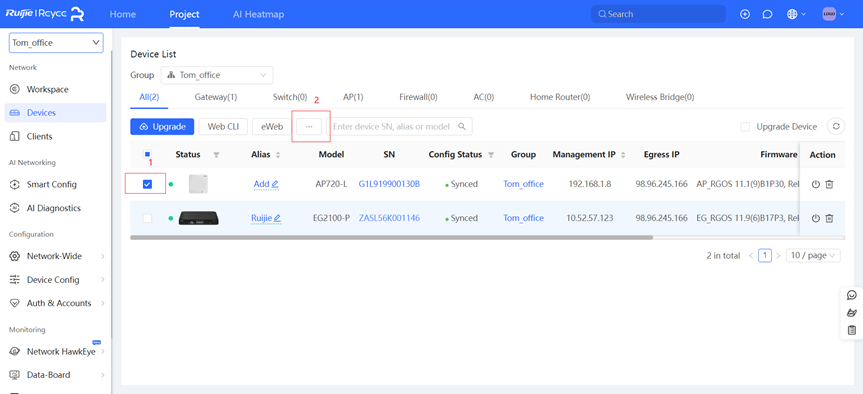
Task: Select page 1 in pagination
Action: (x=764, y=255)
